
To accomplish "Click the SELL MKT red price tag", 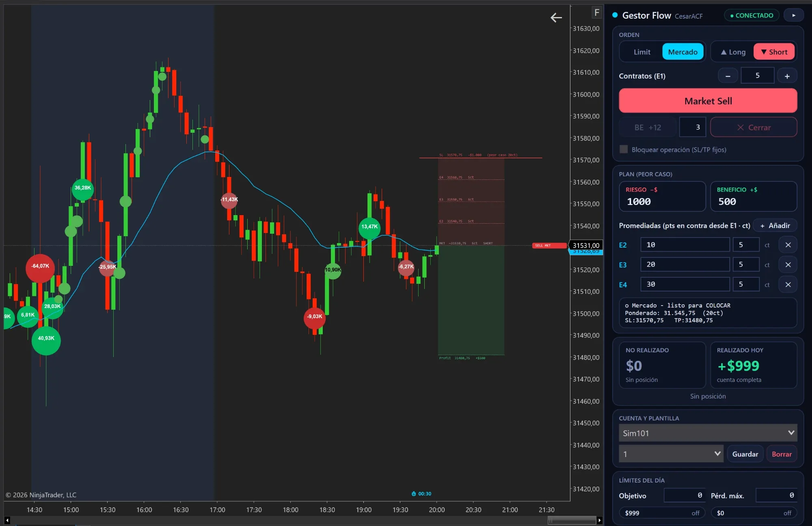I will tap(549, 246).
